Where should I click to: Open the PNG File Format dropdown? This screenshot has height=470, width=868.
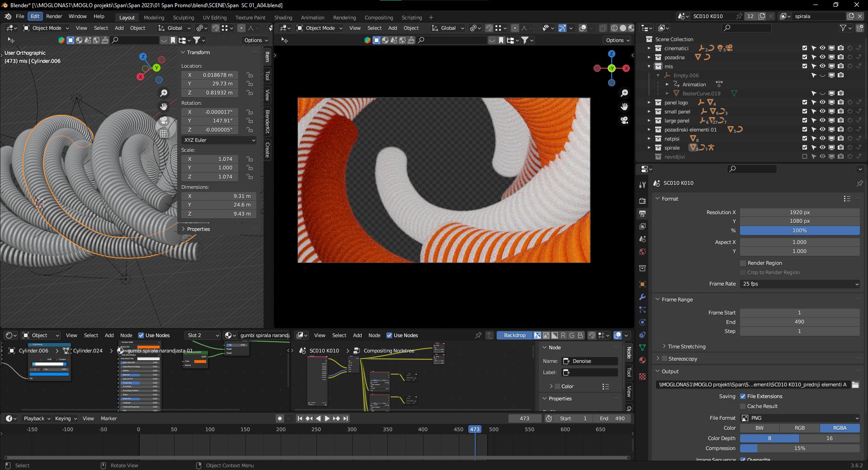click(x=800, y=418)
